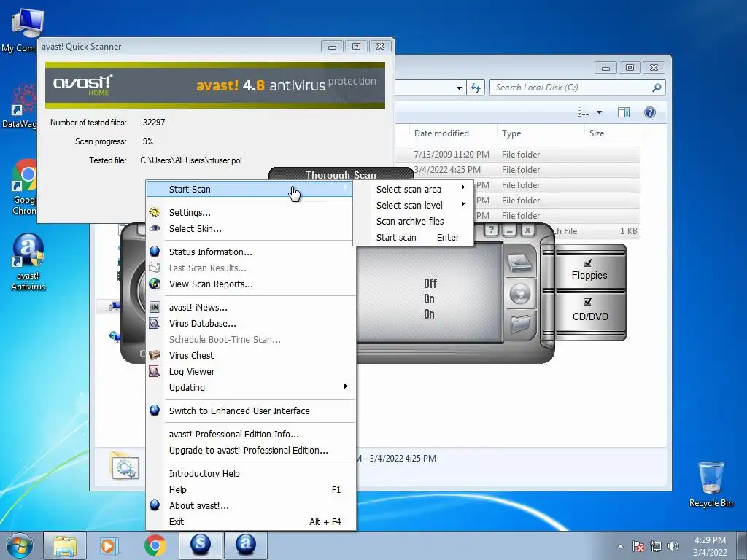Toggle the Floppies checkbox
Image resolution: width=747 pixels, height=560 pixels.
[x=587, y=262]
